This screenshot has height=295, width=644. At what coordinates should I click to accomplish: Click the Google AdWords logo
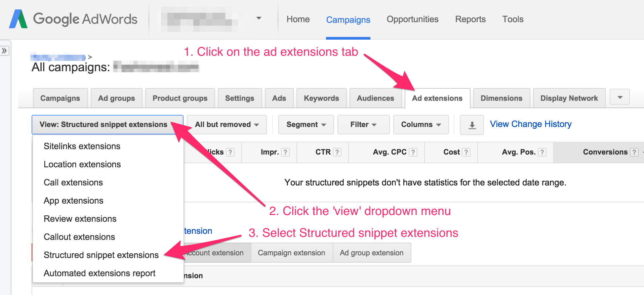click(73, 19)
